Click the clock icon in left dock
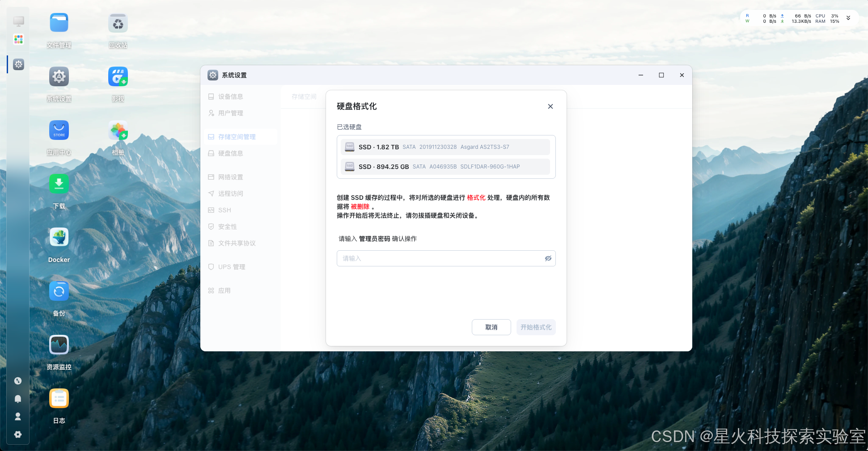Image resolution: width=868 pixels, height=451 pixels. coord(18,381)
